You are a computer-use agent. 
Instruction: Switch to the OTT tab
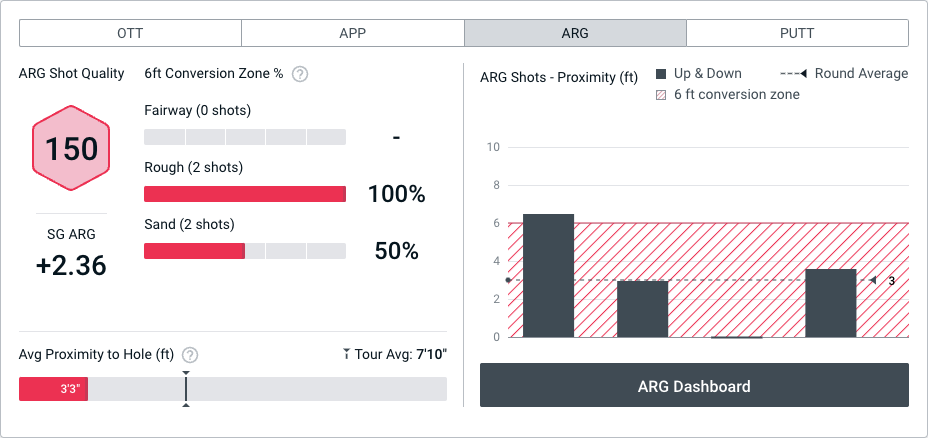130,33
